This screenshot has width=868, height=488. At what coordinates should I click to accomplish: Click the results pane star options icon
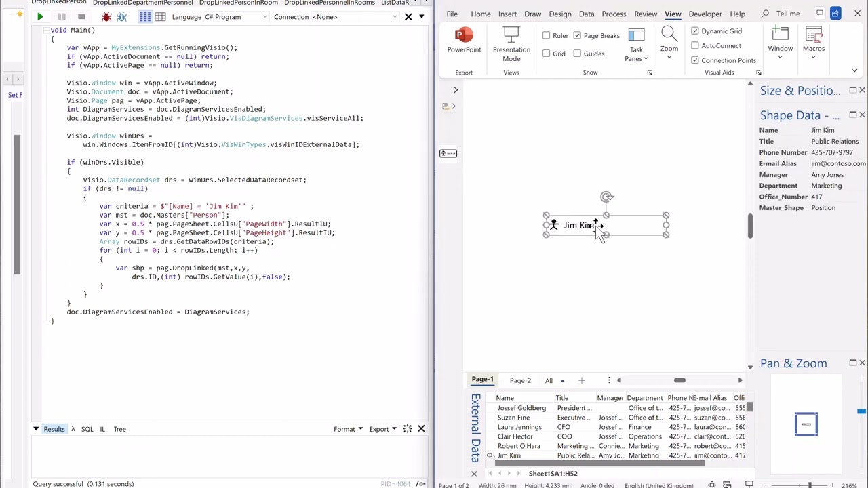(x=407, y=429)
